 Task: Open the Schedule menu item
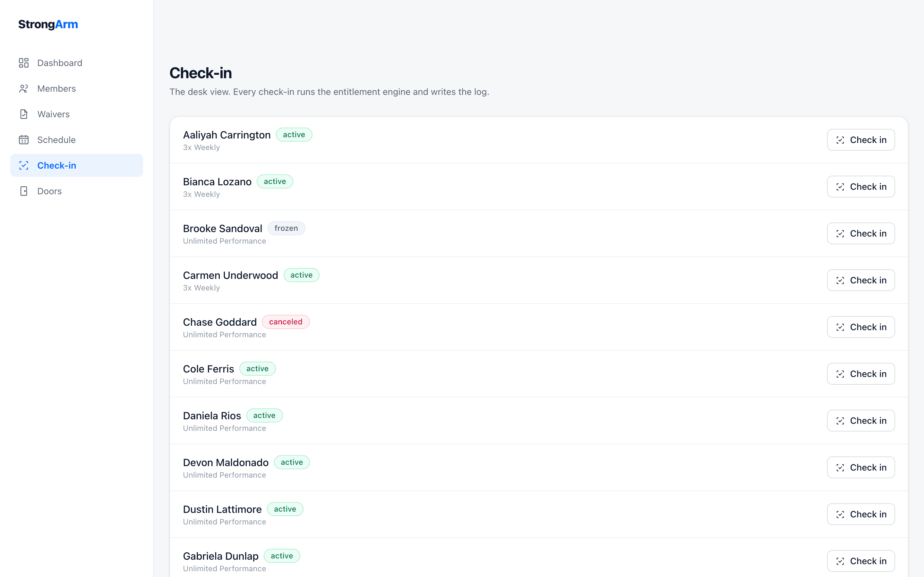77,140
